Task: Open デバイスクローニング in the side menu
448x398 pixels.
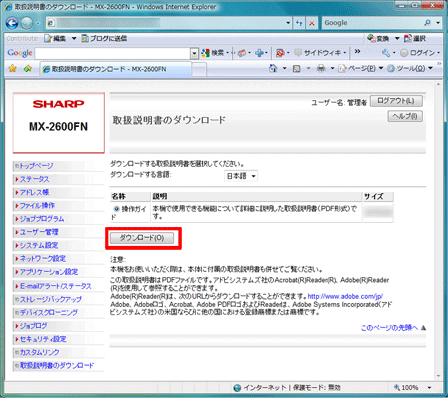Action: click(48, 312)
